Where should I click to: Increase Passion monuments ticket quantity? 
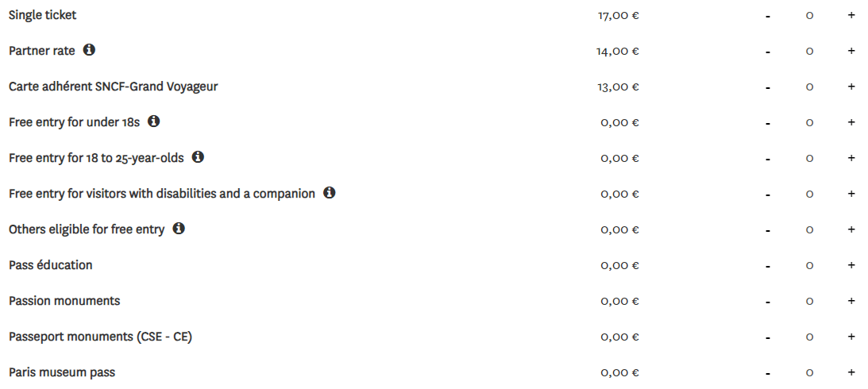[851, 301]
